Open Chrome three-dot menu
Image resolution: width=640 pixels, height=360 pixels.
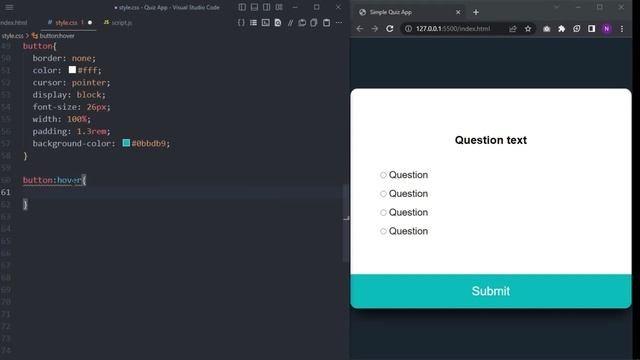622,29
